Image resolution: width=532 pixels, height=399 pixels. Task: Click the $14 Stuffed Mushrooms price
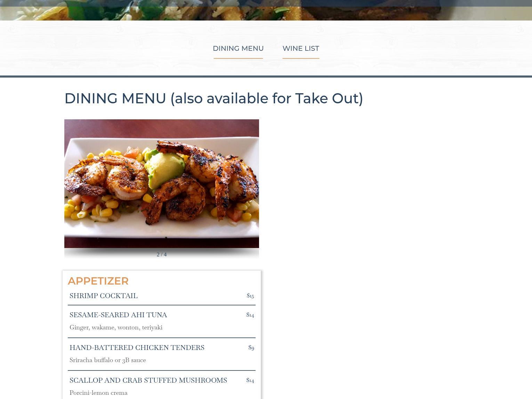click(250, 380)
